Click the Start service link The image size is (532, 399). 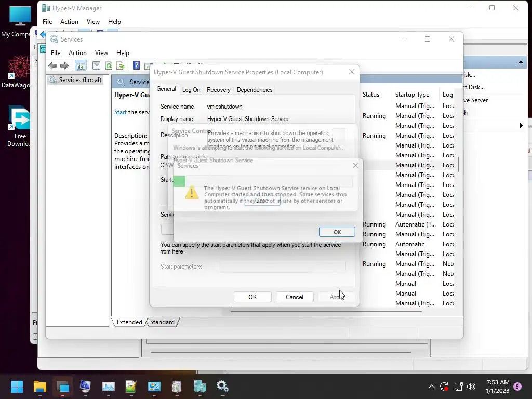point(120,112)
